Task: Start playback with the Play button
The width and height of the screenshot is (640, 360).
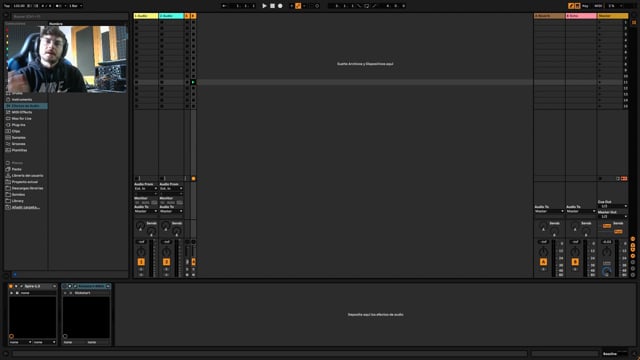Action: pos(264,6)
